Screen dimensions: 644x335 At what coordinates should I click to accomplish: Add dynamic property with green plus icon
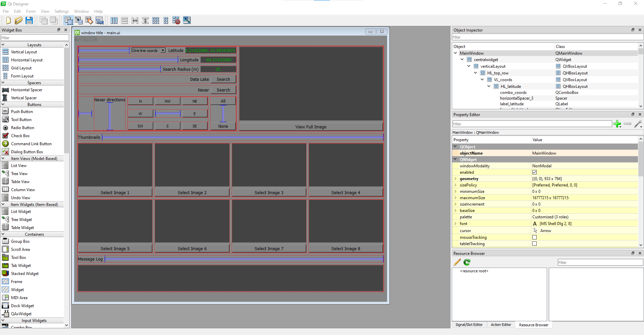[617, 124]
